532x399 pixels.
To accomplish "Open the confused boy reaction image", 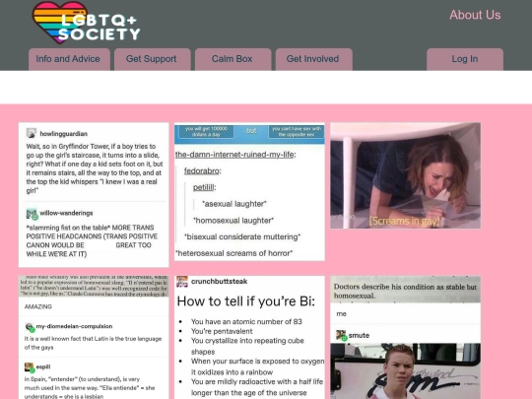I will click(406, 371).
